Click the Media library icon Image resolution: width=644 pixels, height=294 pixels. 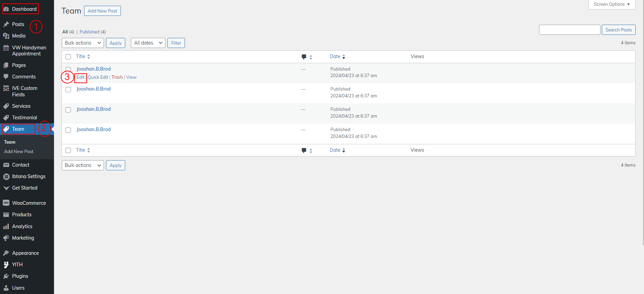tap(6, 36)
